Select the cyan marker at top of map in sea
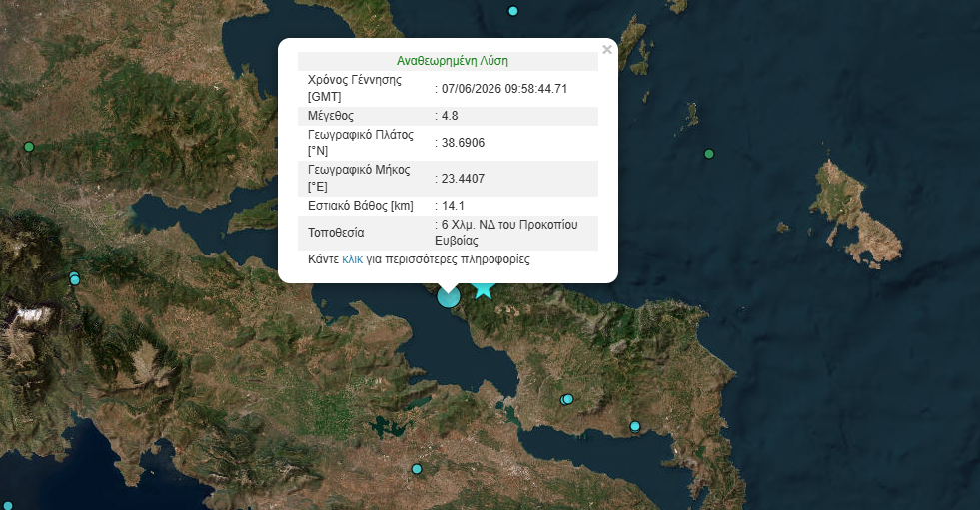This screenshot has width=980, height=510. tap(513, 11)
